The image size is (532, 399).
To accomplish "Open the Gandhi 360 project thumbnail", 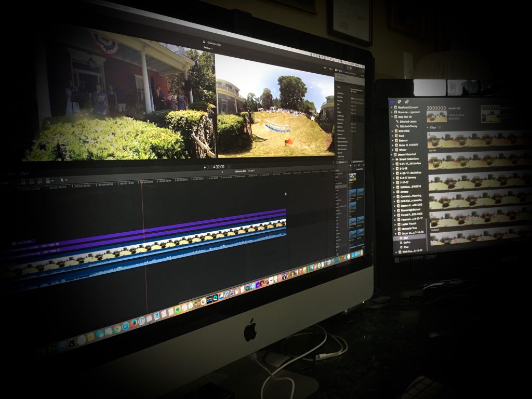I will pos(436,115).
